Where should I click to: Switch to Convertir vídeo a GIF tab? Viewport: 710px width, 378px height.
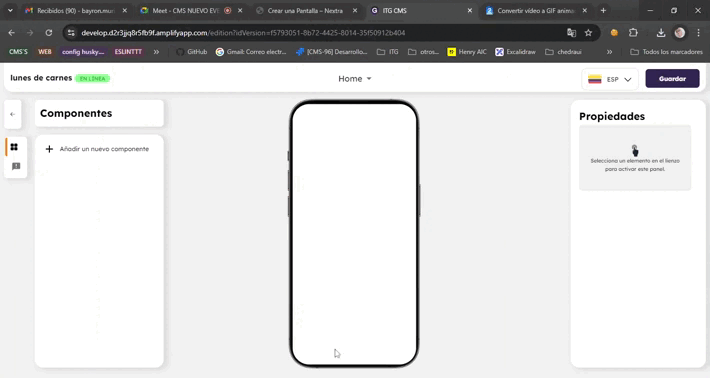click(536, 10)
